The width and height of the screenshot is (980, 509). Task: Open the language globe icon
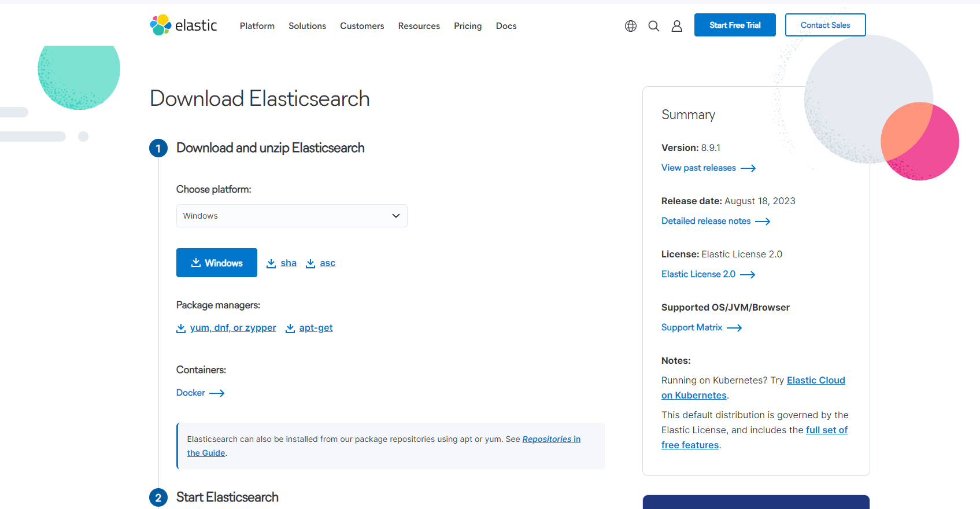click(631, 26)
